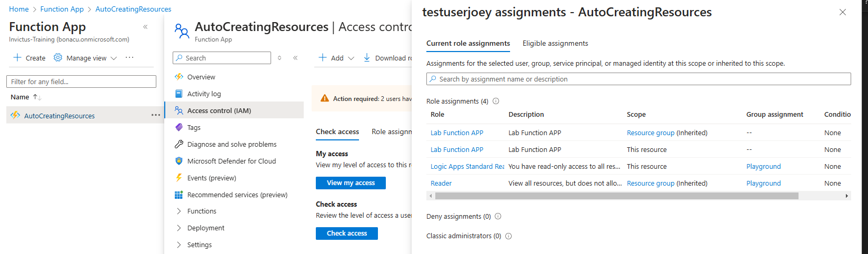Open Logic Apps Standard Reader role link
868x254 pixels.
pos(467,166)
